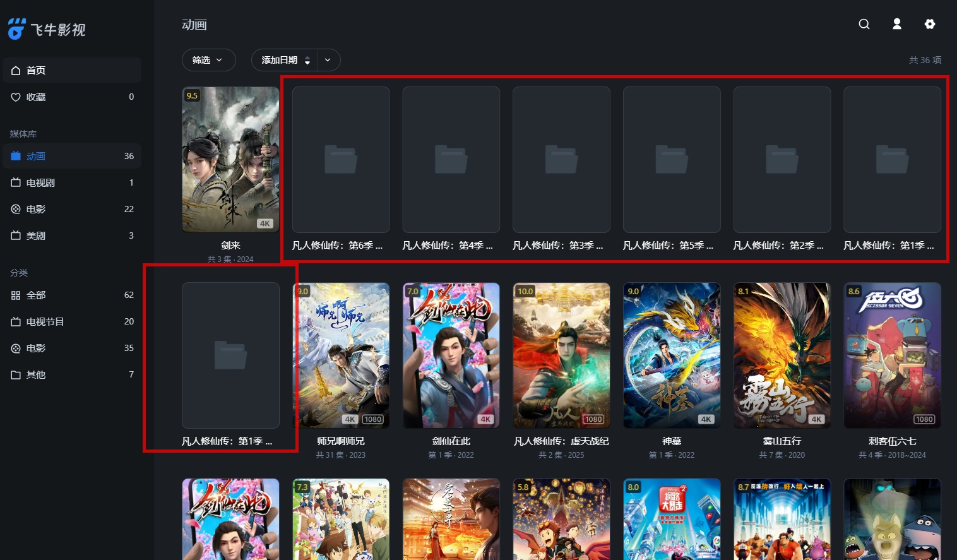Open the 凡人修仙传: 第6季 folder

[x=341, y=160]
